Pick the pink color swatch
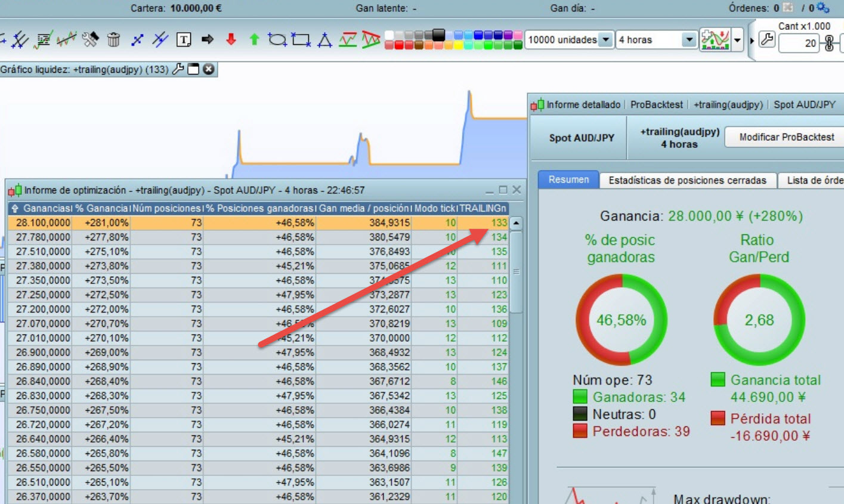 point(517,35)
